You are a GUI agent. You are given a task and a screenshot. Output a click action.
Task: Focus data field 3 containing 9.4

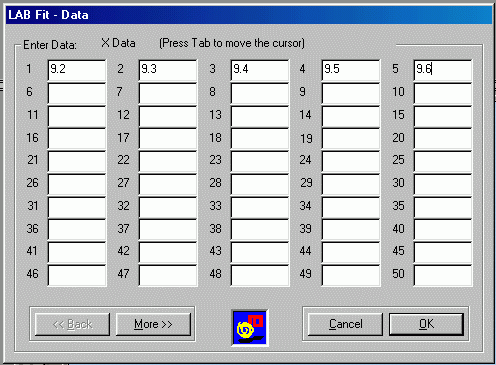[x=260, y=70]
